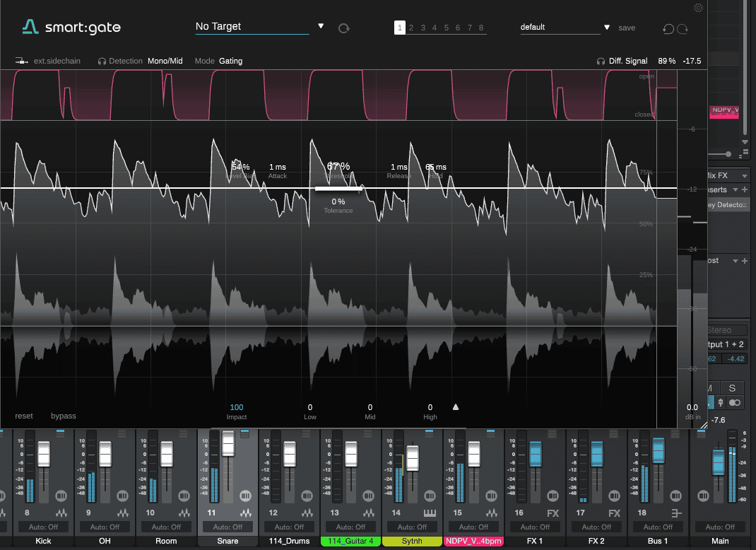Click the -4.42 pan value field
The width and height of the screenshot is (756, 550).
[736, 359]
